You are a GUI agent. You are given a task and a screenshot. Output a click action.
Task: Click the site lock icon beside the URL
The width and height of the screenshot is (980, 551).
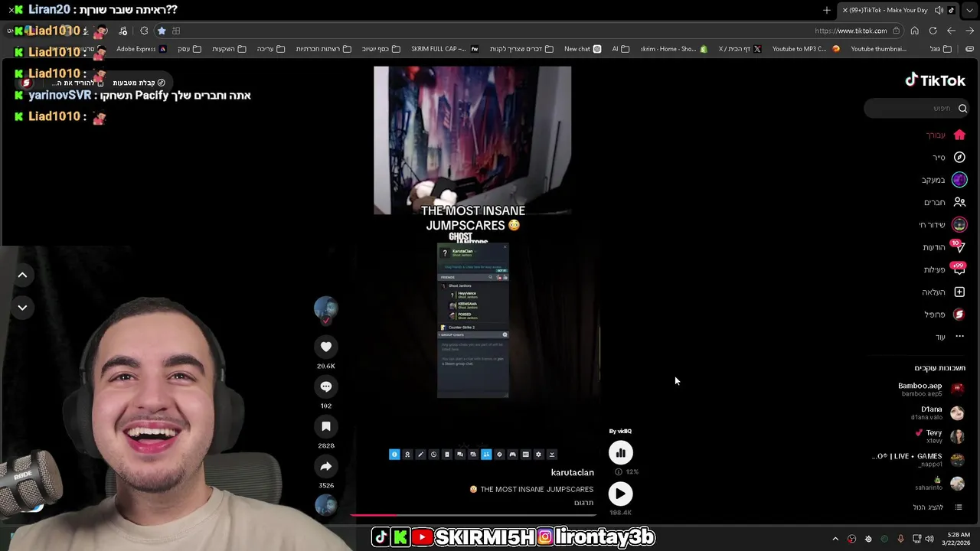click(x=896, y=31)
